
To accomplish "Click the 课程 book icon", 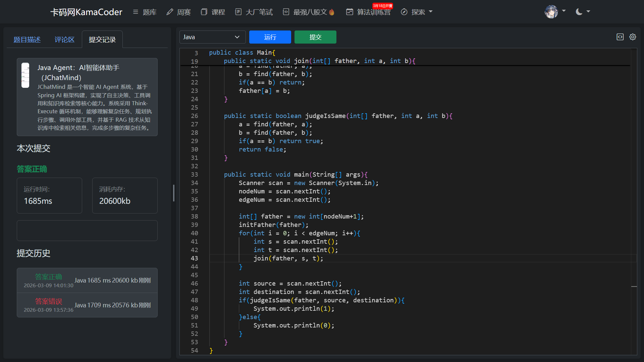I will tap(204, 12).
